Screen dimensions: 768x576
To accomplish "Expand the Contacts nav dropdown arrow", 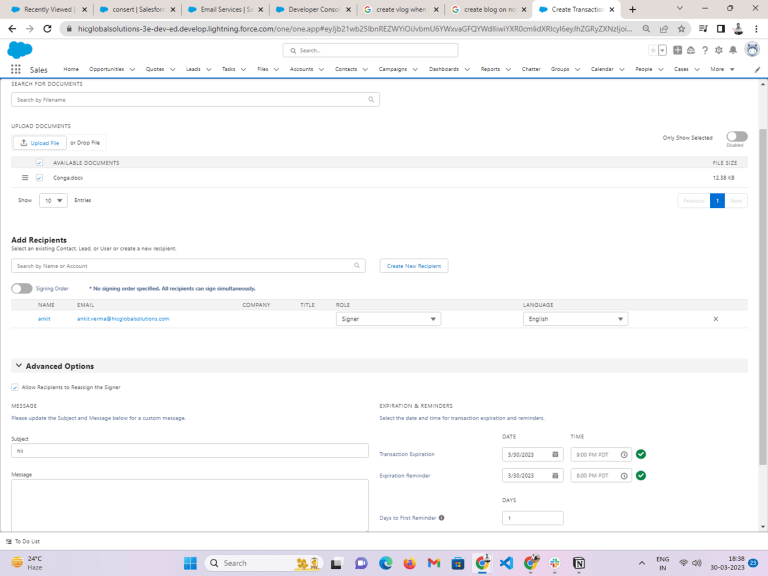I will [x=365, y=70].
